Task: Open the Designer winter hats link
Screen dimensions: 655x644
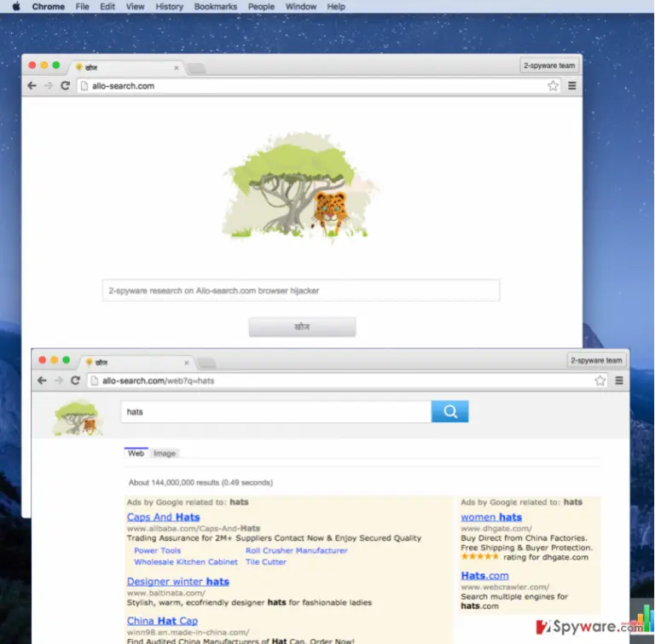Action: tap(178, 582)
